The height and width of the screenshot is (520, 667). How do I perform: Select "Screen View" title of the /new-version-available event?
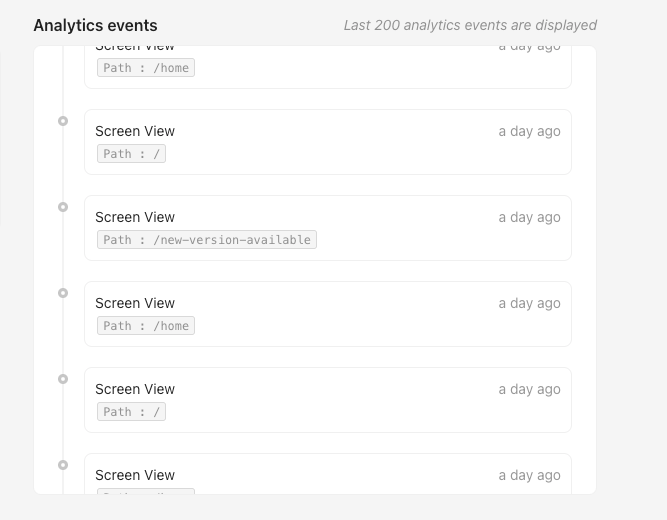pyautogui.click(x=135, y=217)
